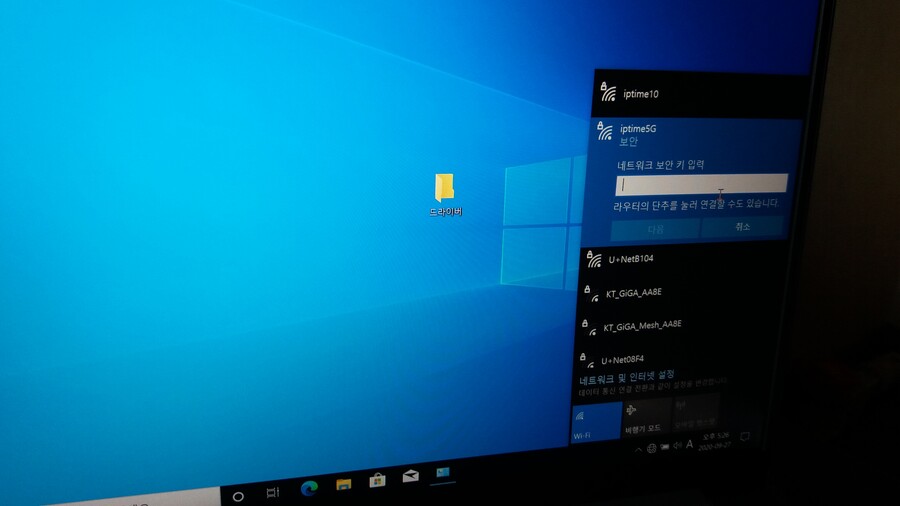Click the 취소 cancel button
Viewport: 900px width, 506px height.
click(x=742, y=227)
